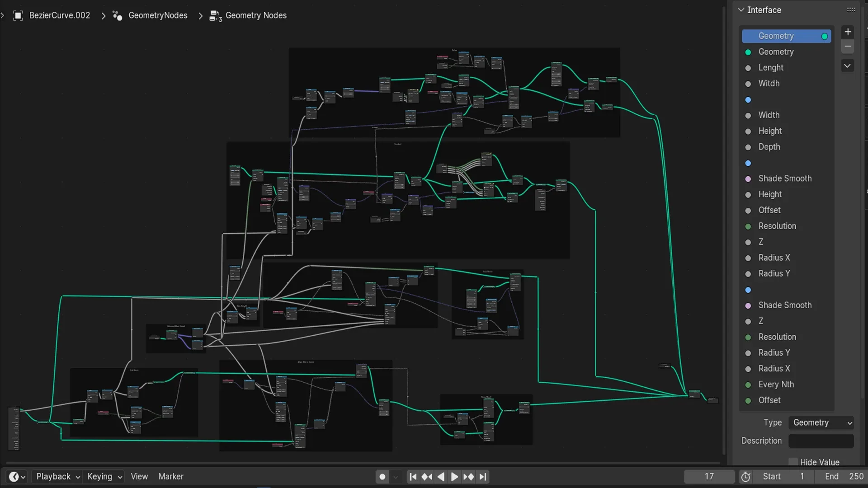Screen dimensions: 868x488
Task: Open the Marker menu
Action: (171, 477)
